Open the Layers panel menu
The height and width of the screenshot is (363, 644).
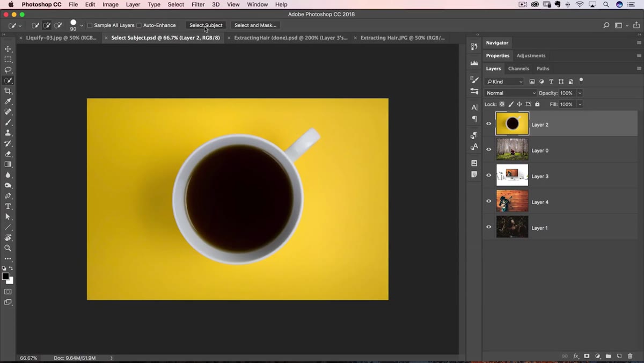pyautogui.click(x=639, y=68)
